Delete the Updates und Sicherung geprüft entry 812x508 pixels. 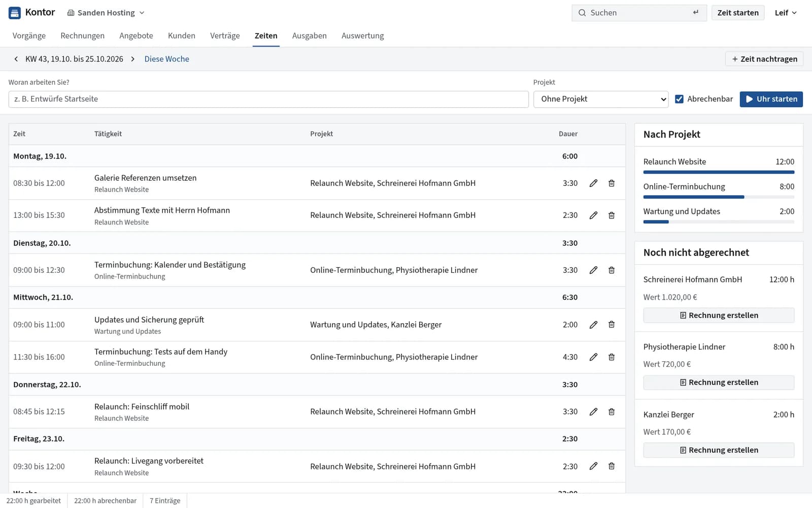pyautogui.click(x=612, y=325)
